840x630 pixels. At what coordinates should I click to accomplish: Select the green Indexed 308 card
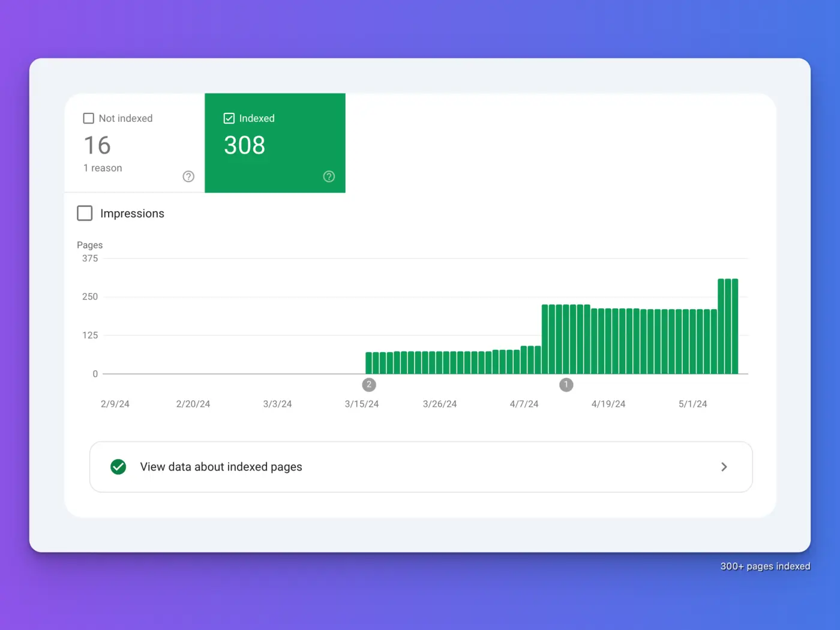(x=275, y=143)
